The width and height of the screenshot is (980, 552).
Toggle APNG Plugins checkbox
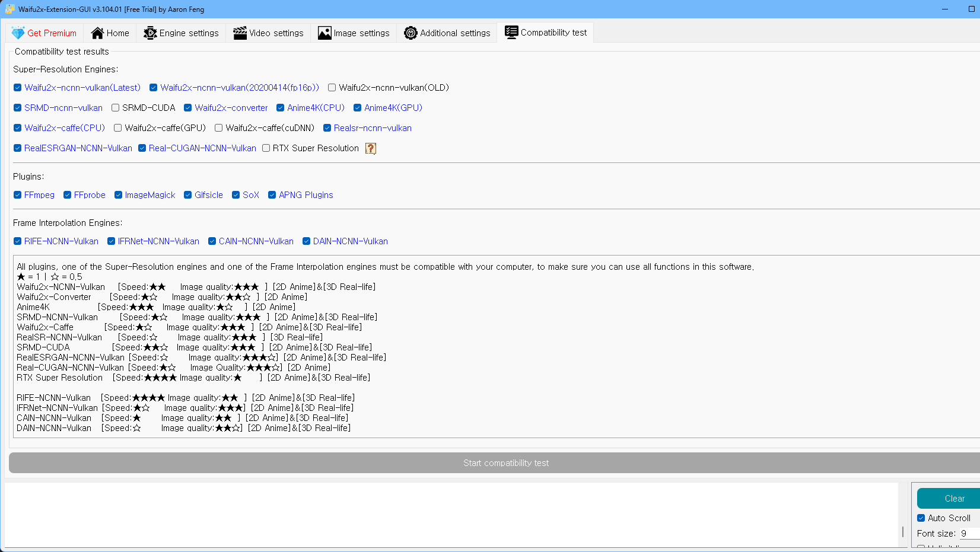(x=272, y=195)
